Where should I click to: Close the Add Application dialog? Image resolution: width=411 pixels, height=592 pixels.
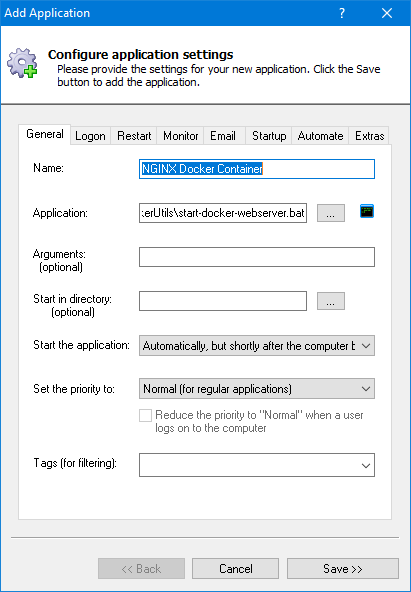point(387,13)
